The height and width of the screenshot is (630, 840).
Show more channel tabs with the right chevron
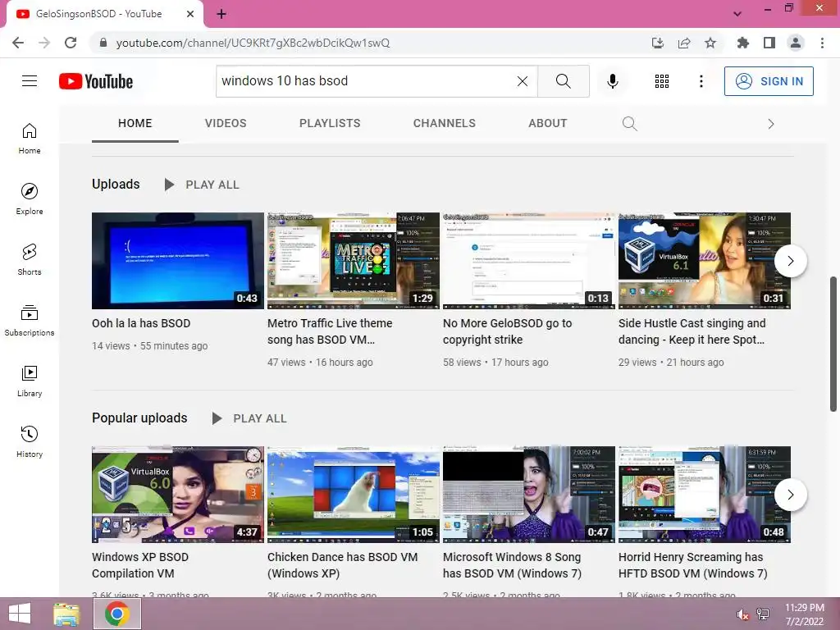click(771, 124)
